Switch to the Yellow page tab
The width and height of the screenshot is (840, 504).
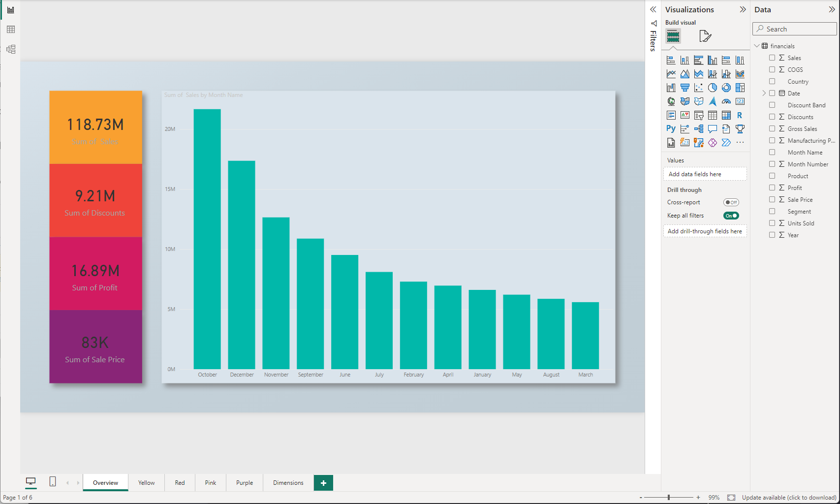(x=146, y=483)
